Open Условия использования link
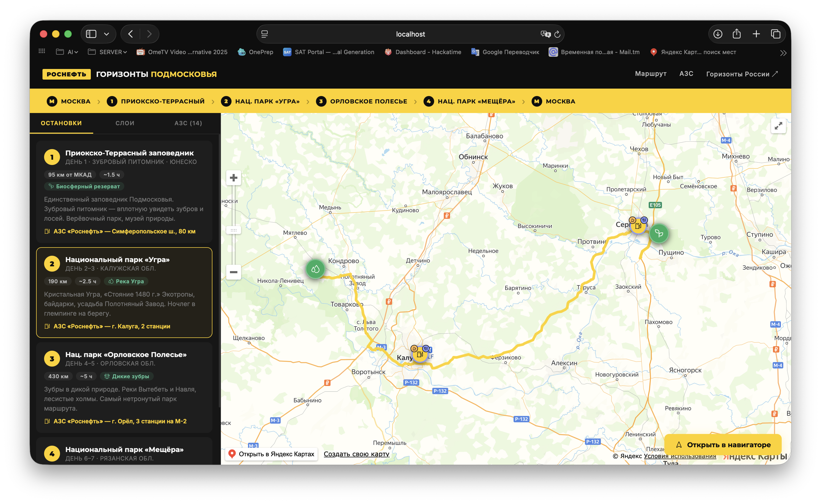Screen dimensions: 821x504 (x=679, y=456)
